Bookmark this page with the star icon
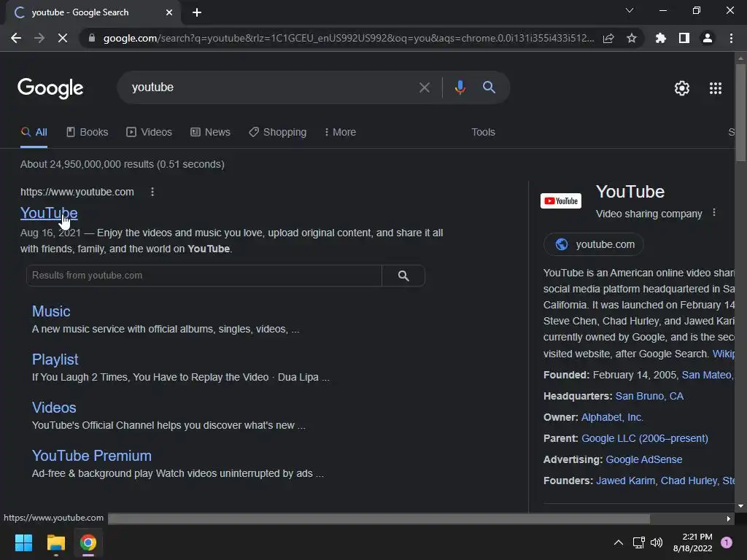The width and height of the screenshot is (747, 560). pos(632,38)
